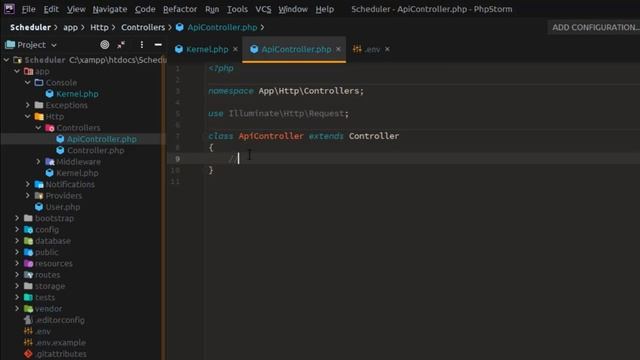
Task: Switch to the .env tab
Action: click(x=372, y=49)
